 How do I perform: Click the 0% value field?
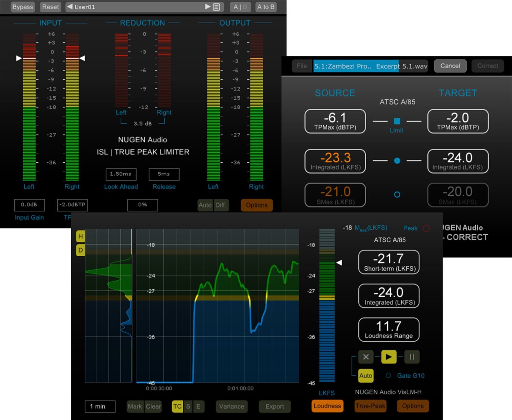tap(143, 205)
